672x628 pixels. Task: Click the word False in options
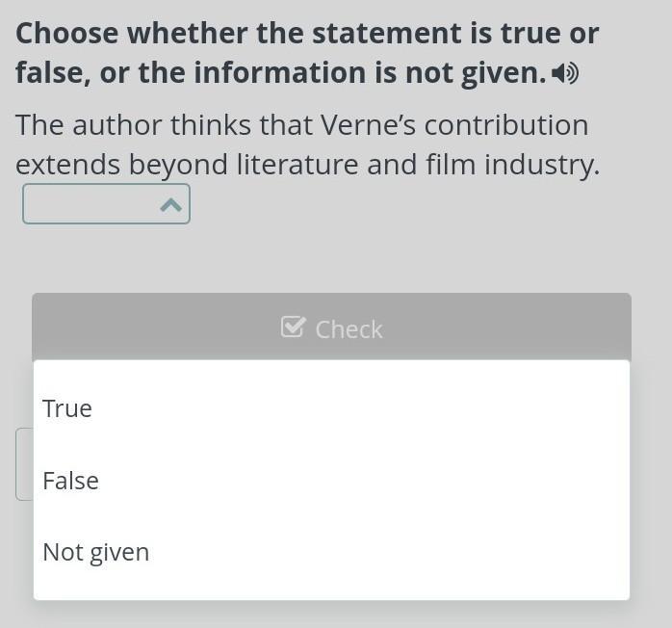(70, 481)
